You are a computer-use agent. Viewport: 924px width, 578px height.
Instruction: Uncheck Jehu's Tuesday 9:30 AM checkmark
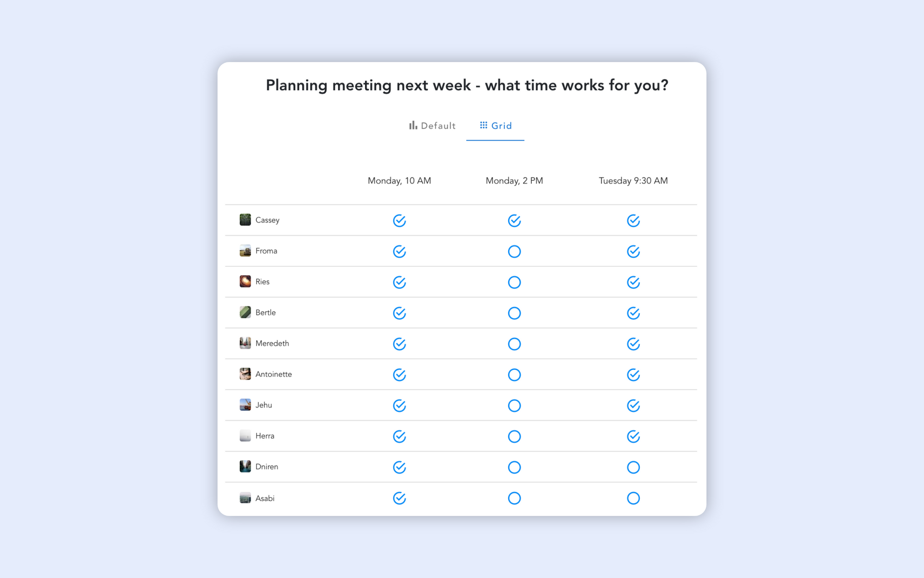633,406
